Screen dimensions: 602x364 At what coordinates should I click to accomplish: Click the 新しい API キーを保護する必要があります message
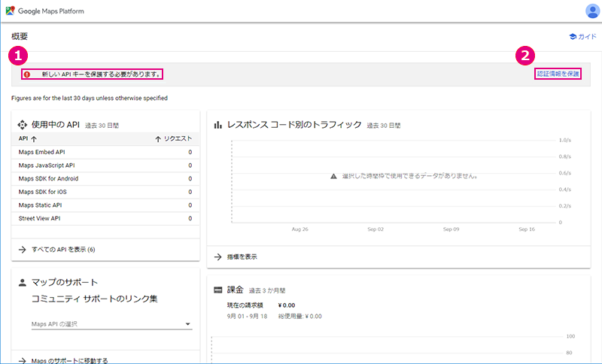102,74
